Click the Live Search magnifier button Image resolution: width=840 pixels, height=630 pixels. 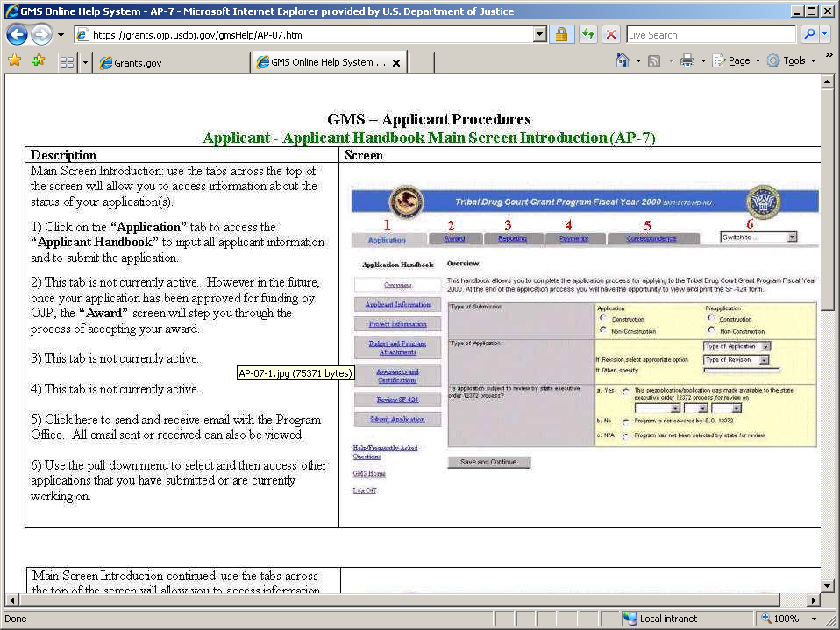pyautogui.click(x=808, y=35)
